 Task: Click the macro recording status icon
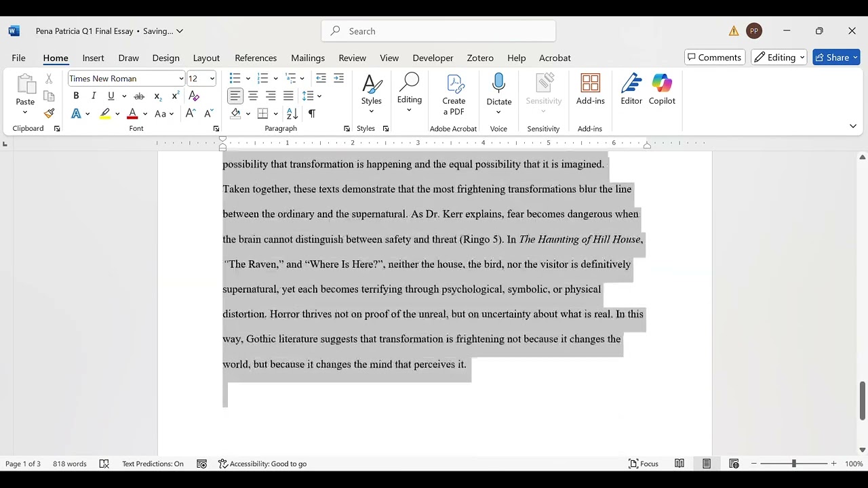201,464
